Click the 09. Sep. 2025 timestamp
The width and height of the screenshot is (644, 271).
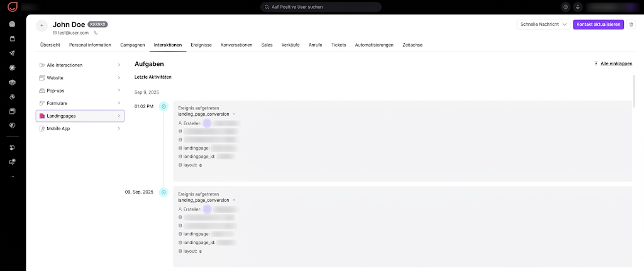139,192
